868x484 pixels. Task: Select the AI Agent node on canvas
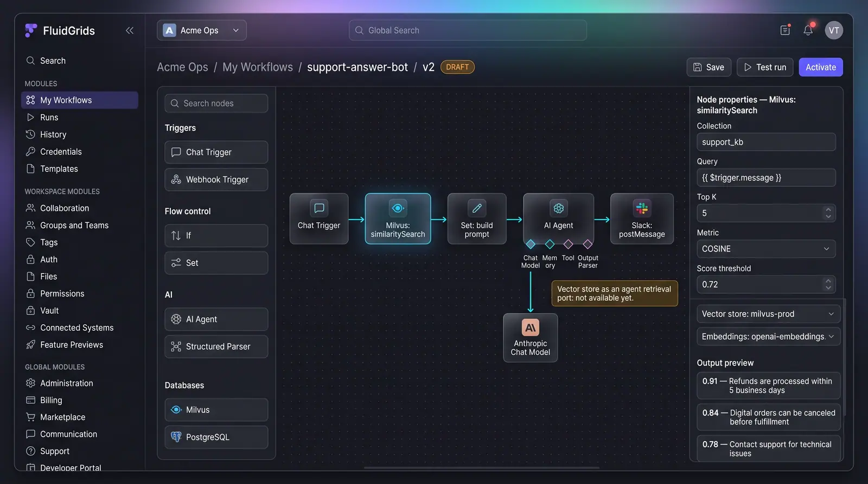point(558,218)
